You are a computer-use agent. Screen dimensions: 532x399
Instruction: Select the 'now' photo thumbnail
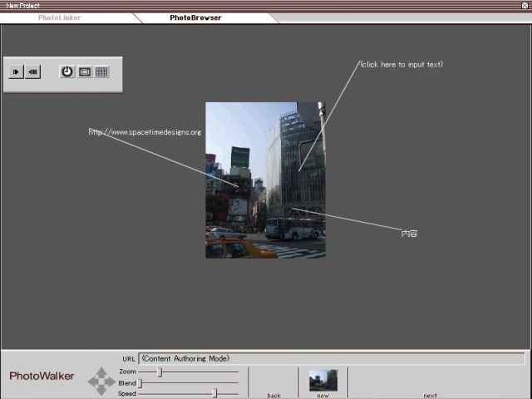click(323, 381)
